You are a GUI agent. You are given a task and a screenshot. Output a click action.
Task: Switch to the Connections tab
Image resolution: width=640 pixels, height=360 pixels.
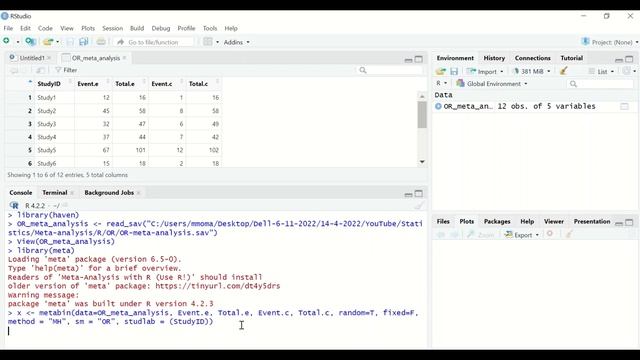(533, 58)
